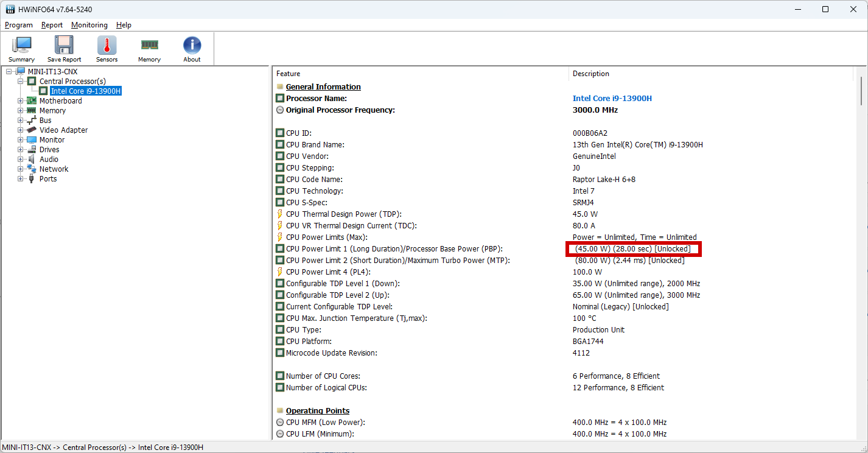Click the Ports plug icon in tree
868x453 pixels.
[x=32, y=179]
